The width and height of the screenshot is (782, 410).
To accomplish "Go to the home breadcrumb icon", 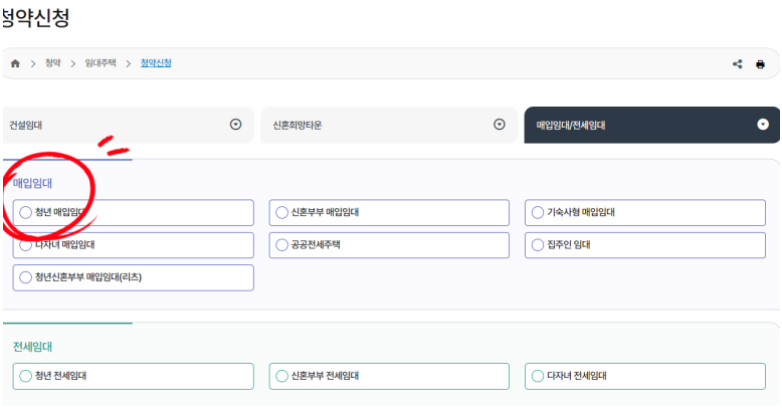I will point(15,63).
